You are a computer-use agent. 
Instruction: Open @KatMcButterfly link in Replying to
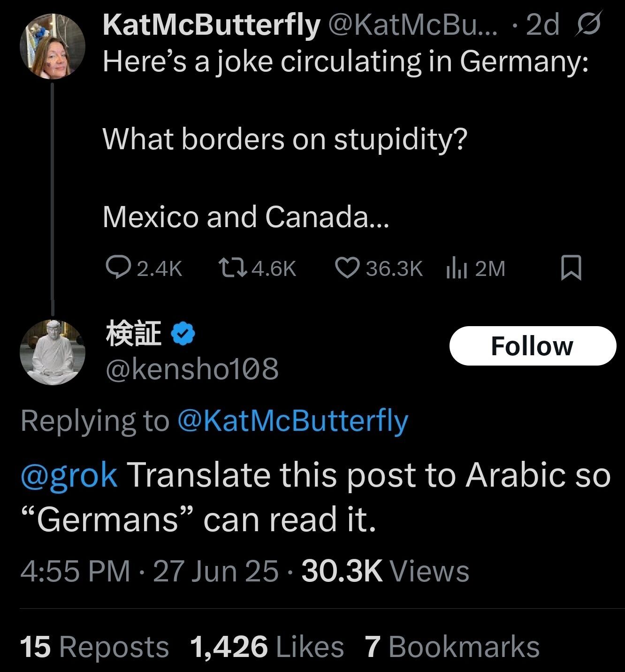click(293, 420)
